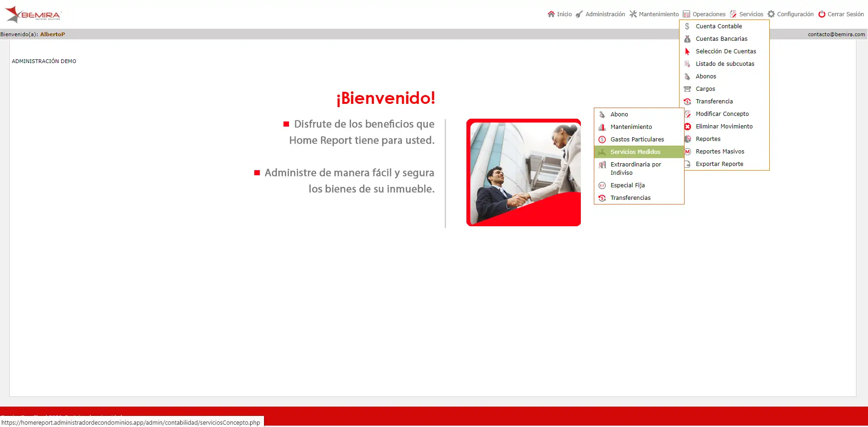
Task: Click the icon beside Cargos
Action: click(x=687, y=89)
